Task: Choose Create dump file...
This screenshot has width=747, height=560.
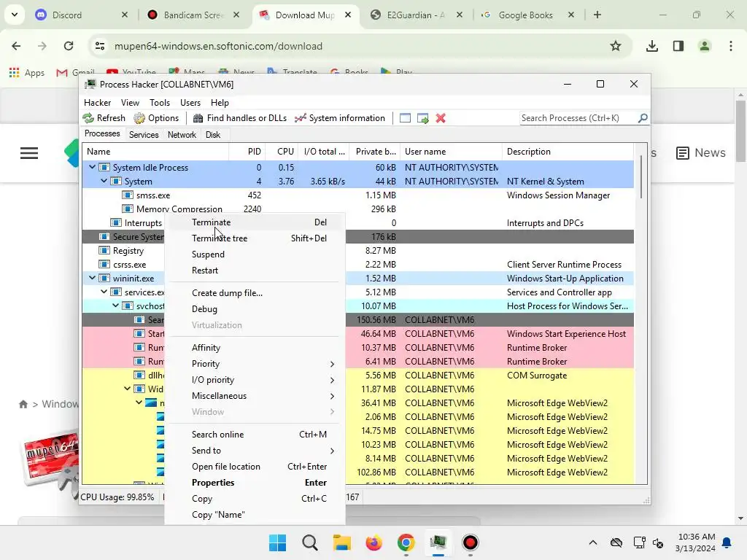Action: [x=255, y=293]
